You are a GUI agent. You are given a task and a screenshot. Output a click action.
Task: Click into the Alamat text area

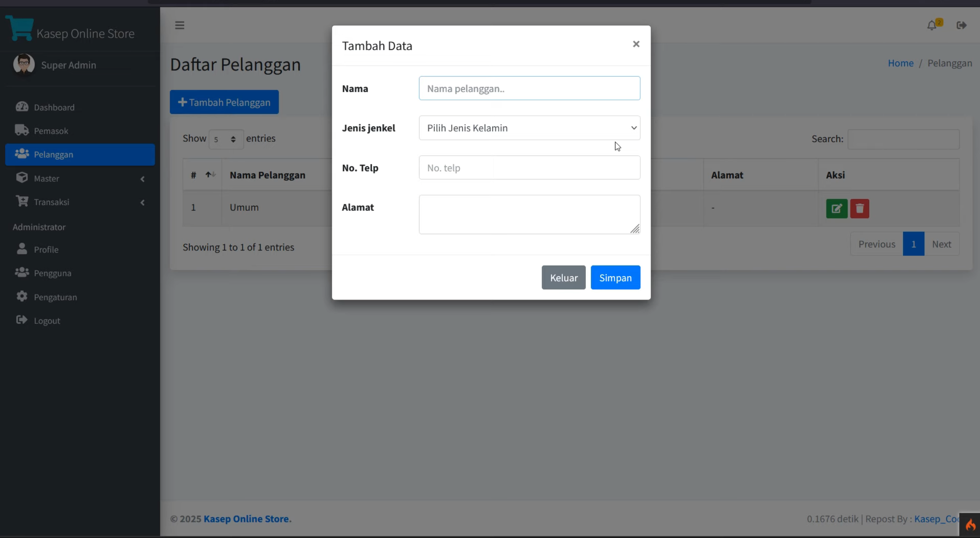pos(529,215)
